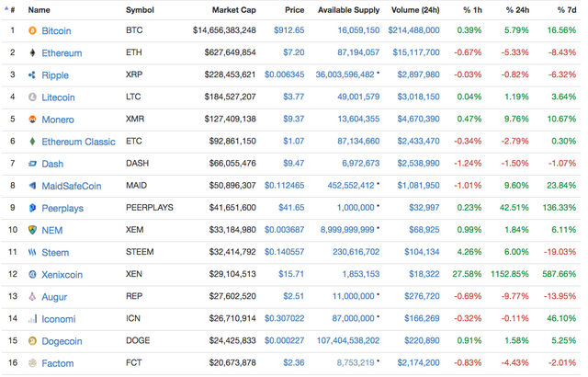Click the Bitcoin coin icon
The width and height of the screenshot is (588, 377).
(x=33, y=30)
